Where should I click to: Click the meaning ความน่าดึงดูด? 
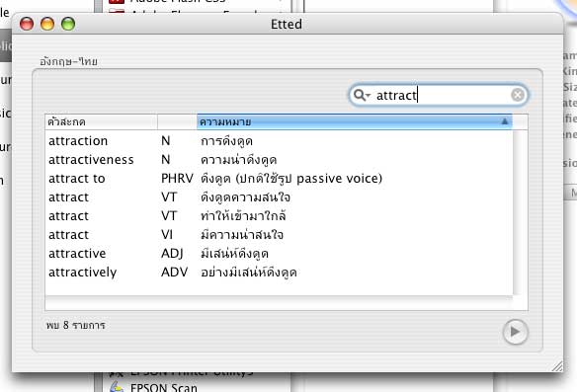pyautogui.click(x=238, y=160)
